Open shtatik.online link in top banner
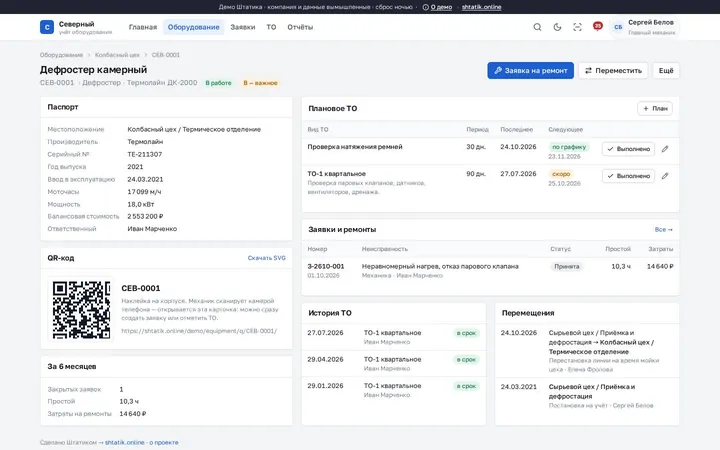 [481, 7]
